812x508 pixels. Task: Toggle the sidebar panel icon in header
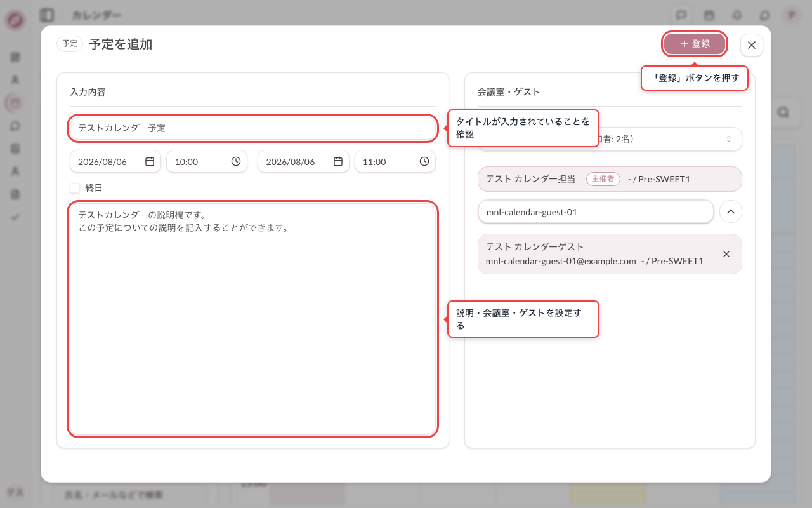(46, 15)
